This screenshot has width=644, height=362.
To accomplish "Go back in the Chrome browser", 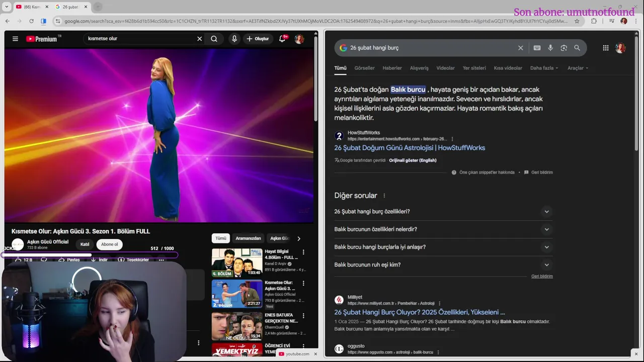I will click(x=8, y=21).
